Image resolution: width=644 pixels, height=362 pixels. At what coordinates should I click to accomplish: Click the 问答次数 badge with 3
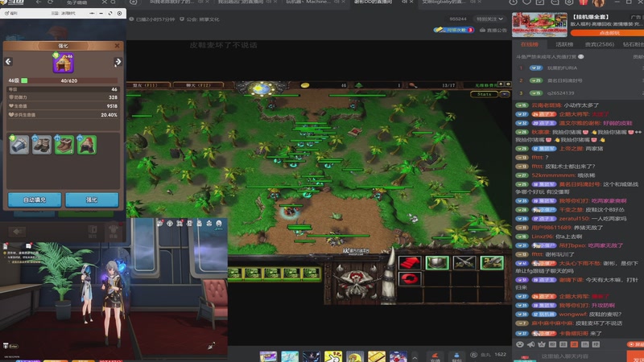pos(454,30)
